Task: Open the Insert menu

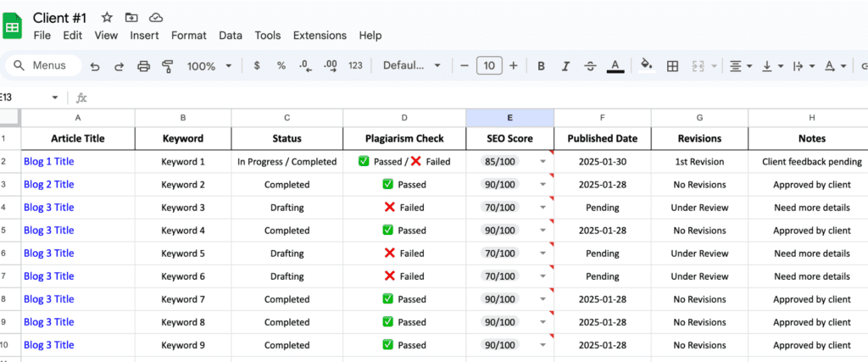Action: pos(144,36)
